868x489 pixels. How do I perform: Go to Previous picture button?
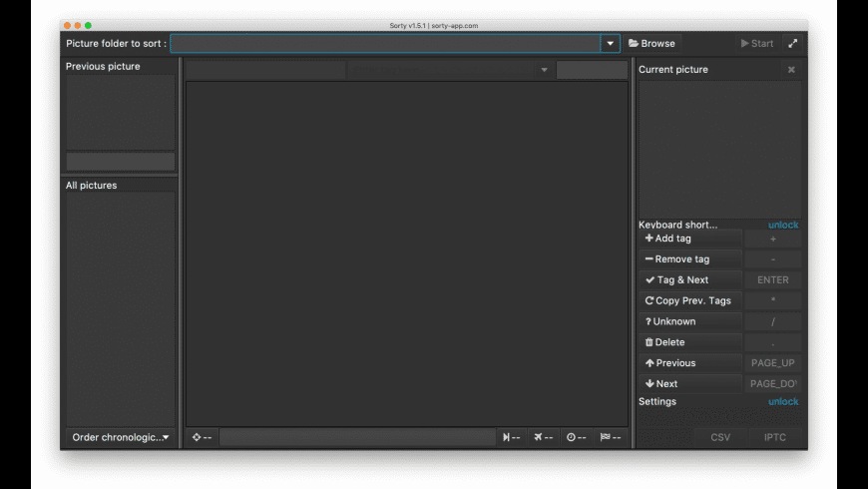point(690,363)
